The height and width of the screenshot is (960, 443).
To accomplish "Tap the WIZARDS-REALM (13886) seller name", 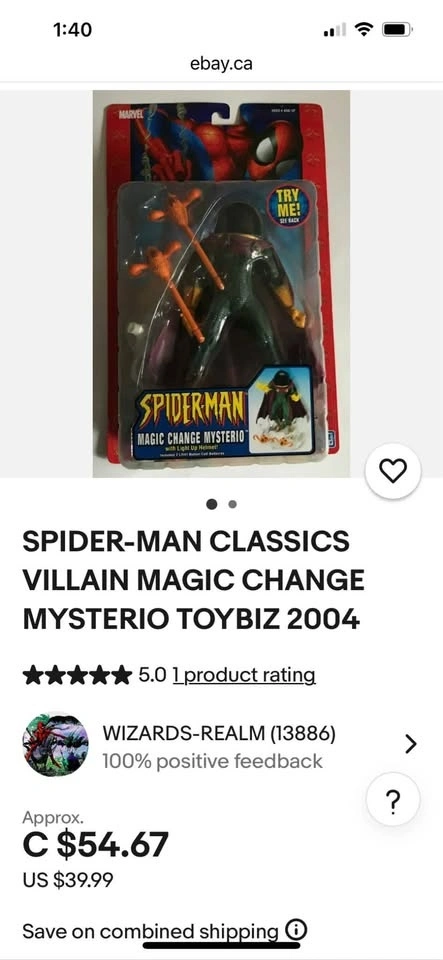I will click(x=219, y=733).
